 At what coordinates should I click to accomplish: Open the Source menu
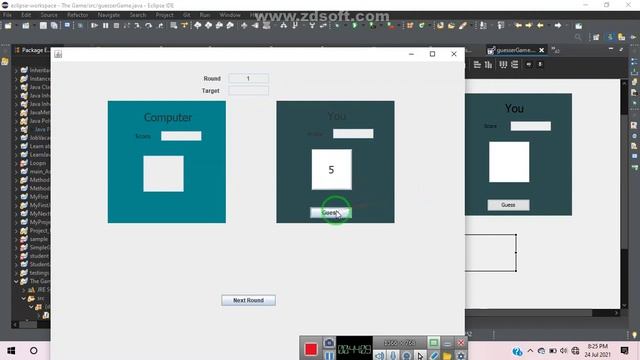[49, 15]
